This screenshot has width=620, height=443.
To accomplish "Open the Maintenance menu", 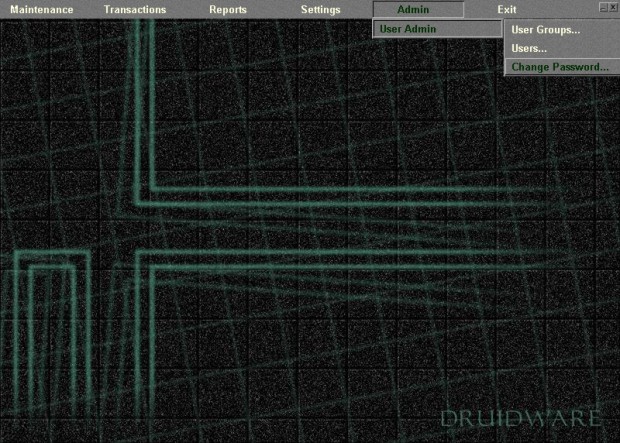I will 42,9.
